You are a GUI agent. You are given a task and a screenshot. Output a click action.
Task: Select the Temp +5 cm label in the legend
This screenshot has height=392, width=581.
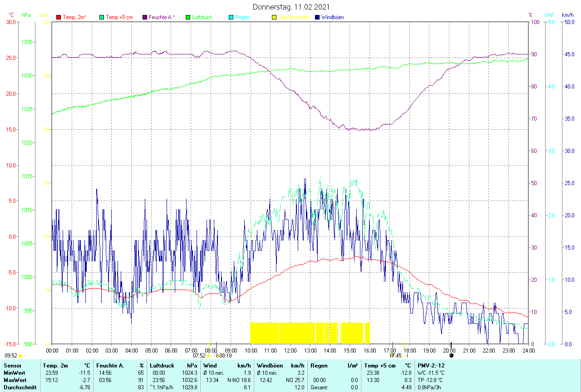point(119,17)
